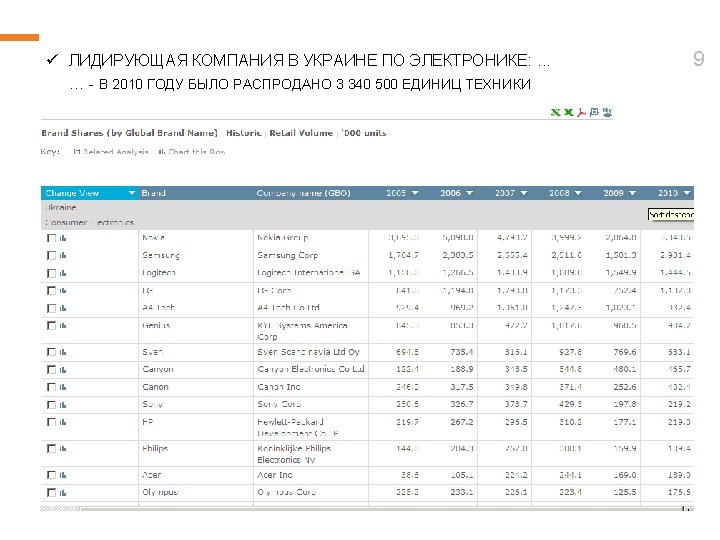Click the Company name (GBO) column header

click(x=304, y=193)
